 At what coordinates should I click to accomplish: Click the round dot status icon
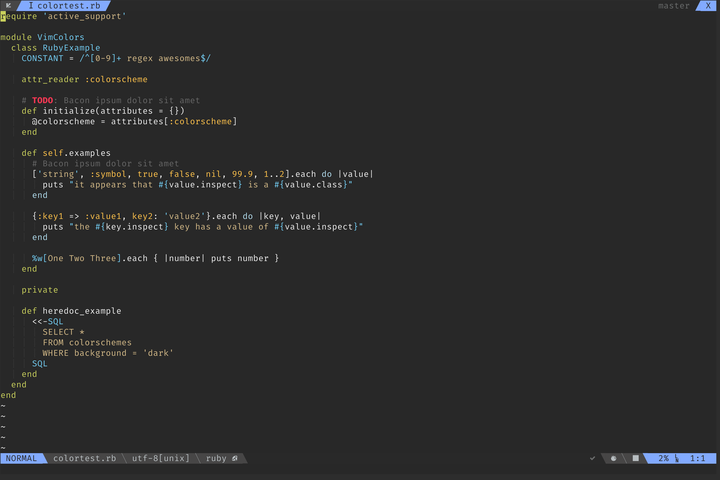click(x=613, y=458)
